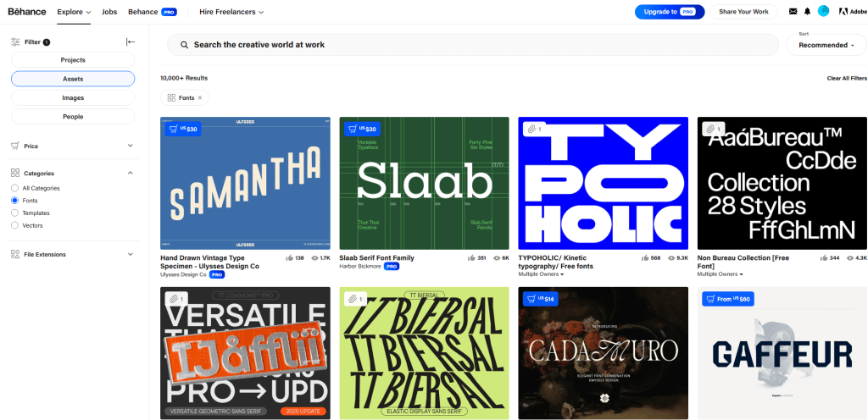The height and width of the screenshot is (420, 868).
Task: Switch to the Assets tab
Action: tap(73, 79)
